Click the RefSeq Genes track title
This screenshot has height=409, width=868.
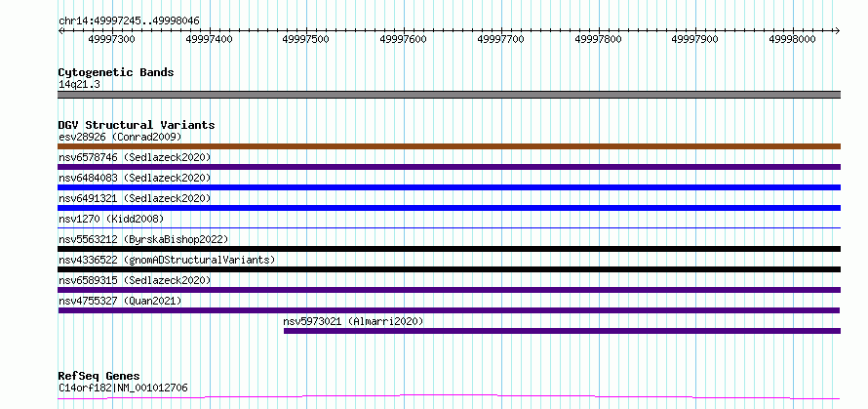tap(99, 377)
